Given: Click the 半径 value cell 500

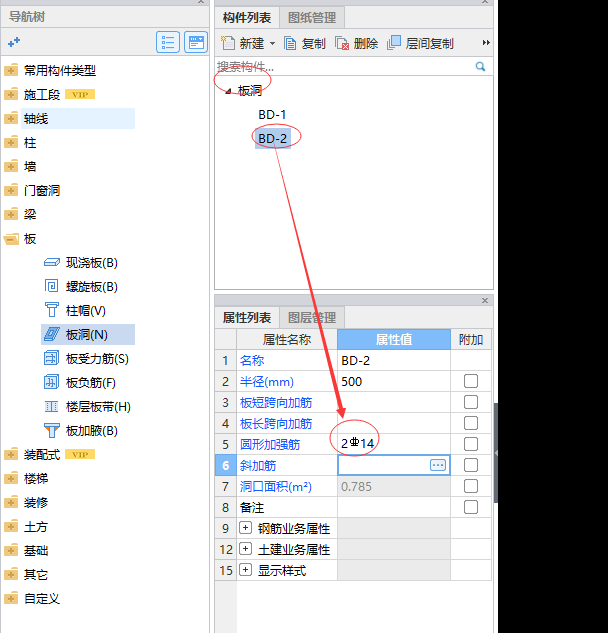Looking at the screenshot, I should click(394, 381).
